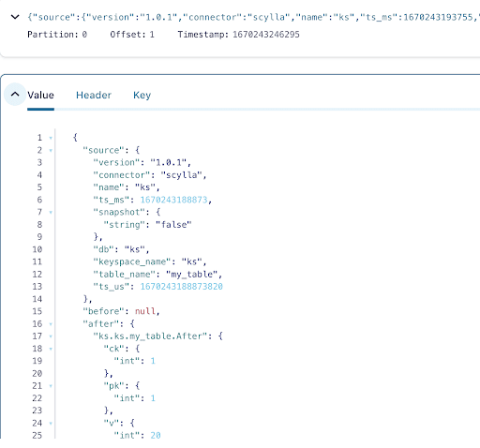This screenshot has width=480, height=448.
Task: Fold the "snapshot" object at line 7
Action: coord(51,213)
